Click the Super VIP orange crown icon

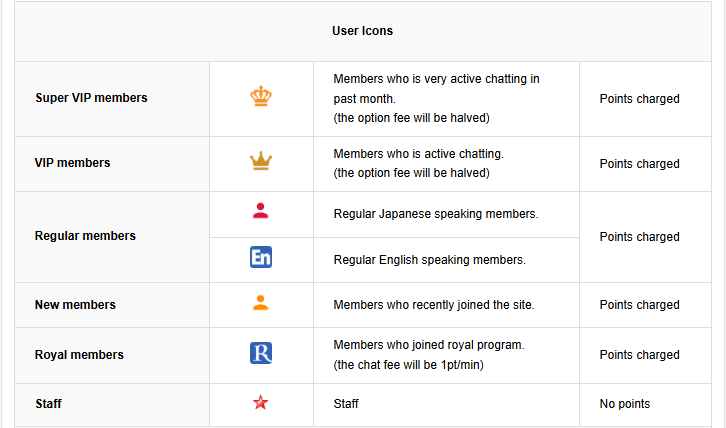coord(261,97)
